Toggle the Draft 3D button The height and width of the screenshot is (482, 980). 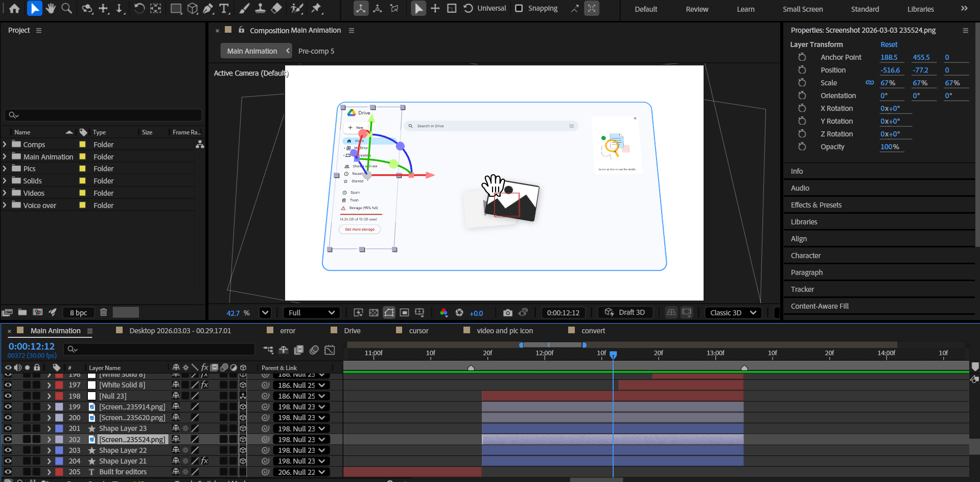[x=625, y=312]
